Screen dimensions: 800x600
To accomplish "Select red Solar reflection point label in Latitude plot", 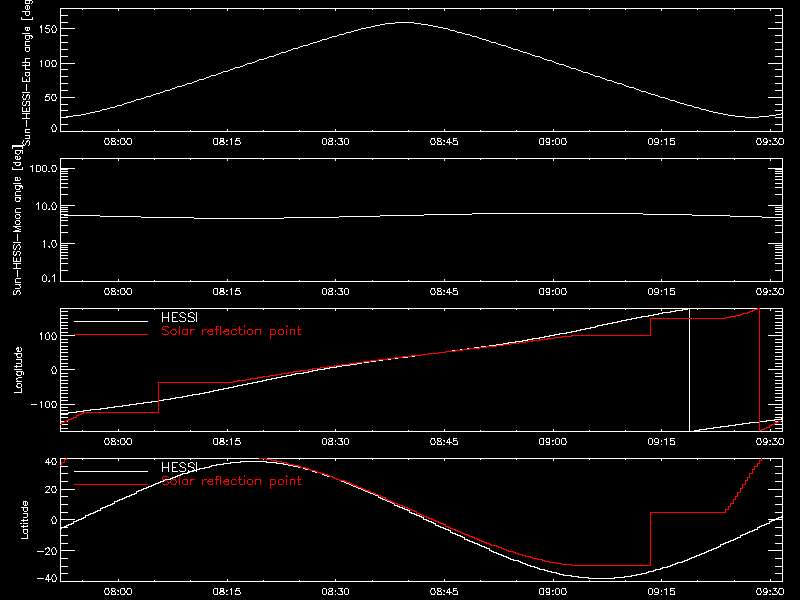I will [231, 481].
